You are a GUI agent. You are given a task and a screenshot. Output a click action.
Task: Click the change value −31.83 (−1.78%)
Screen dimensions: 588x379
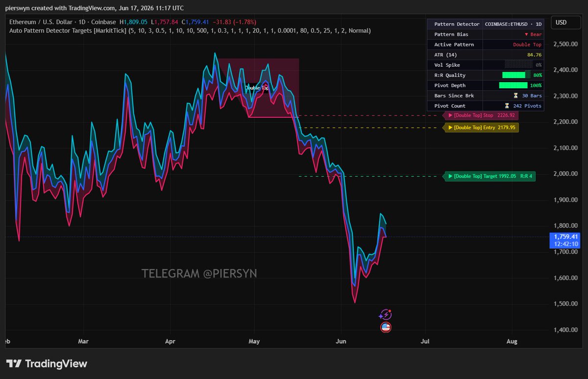click(x=235, y=22)
